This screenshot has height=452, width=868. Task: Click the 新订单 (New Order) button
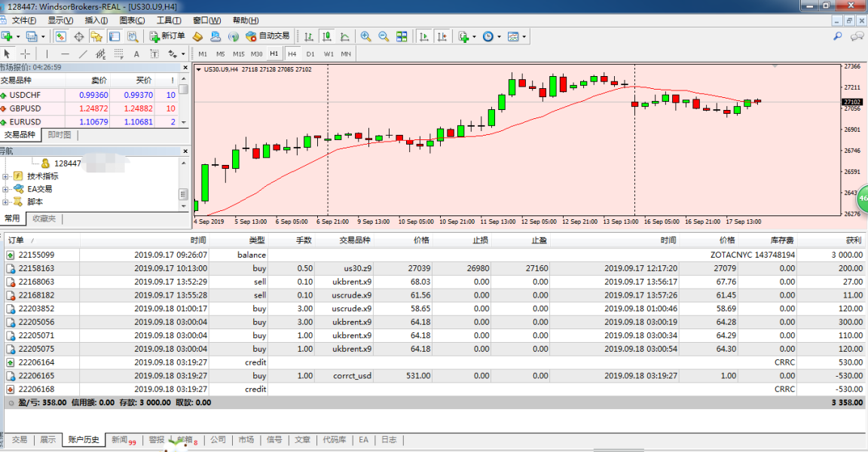(x=166, y=36)
